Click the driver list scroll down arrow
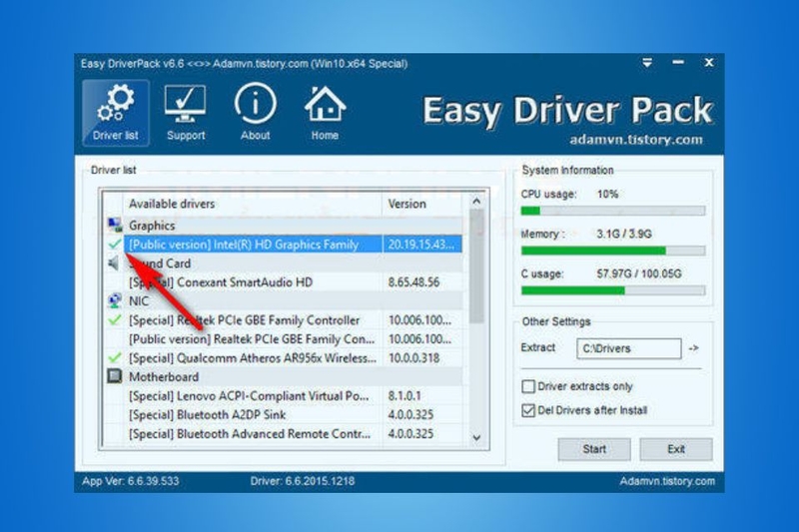Screen dimensions: 799x532 pyautogui.click(x=476, y=437)
